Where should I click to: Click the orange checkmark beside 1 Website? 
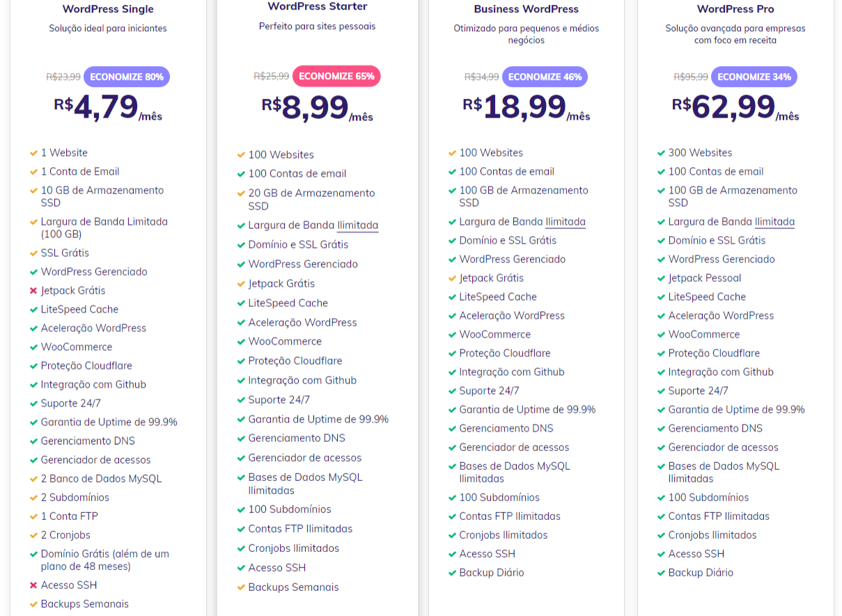coord(33,153)
